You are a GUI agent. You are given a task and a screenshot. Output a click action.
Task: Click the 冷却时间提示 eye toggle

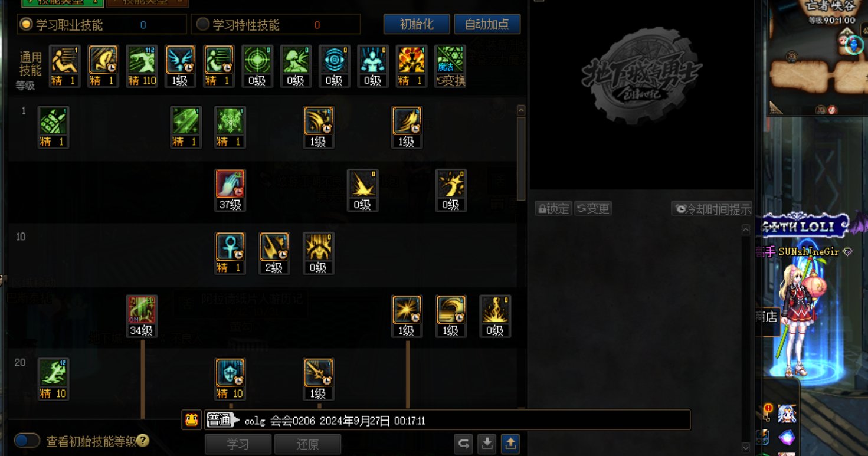coord(713,209)
